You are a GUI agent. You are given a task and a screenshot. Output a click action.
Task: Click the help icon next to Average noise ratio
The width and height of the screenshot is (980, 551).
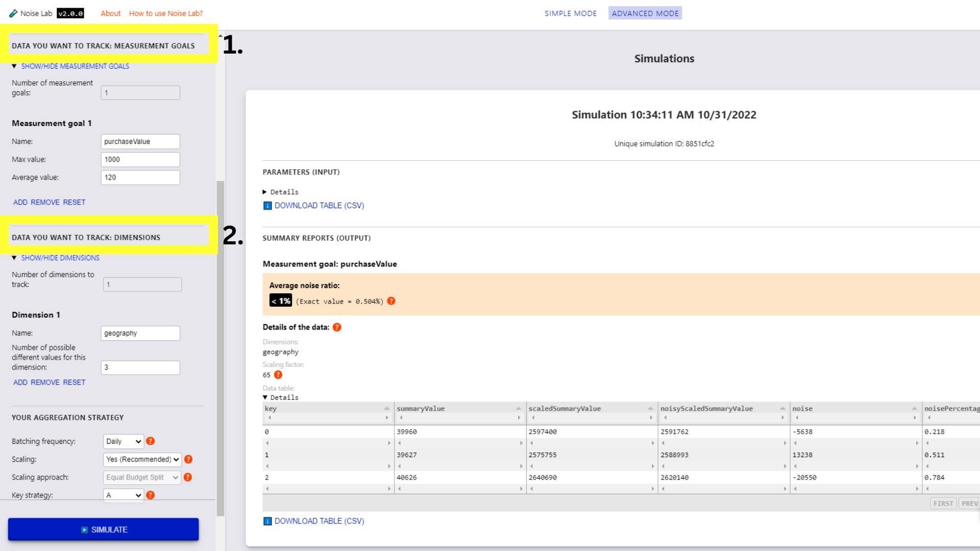(391, 300)
